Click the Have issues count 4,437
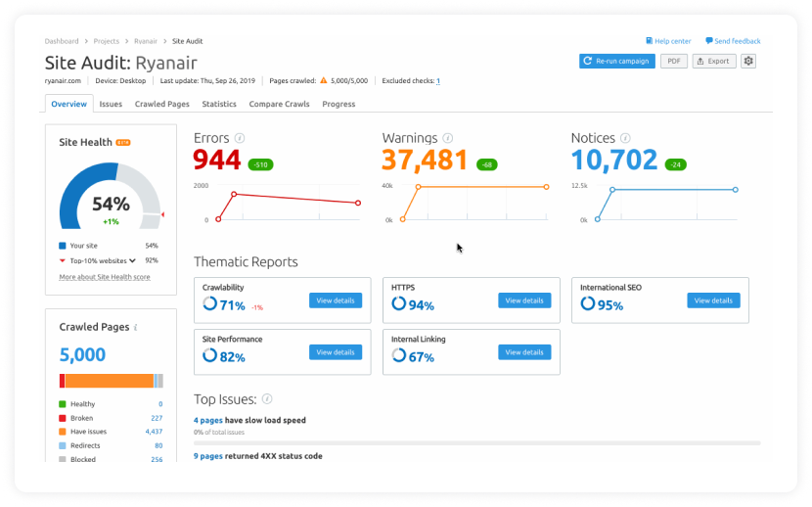This screenshot has height=507, width=812. pyautogui.click(x=154, y=432)
